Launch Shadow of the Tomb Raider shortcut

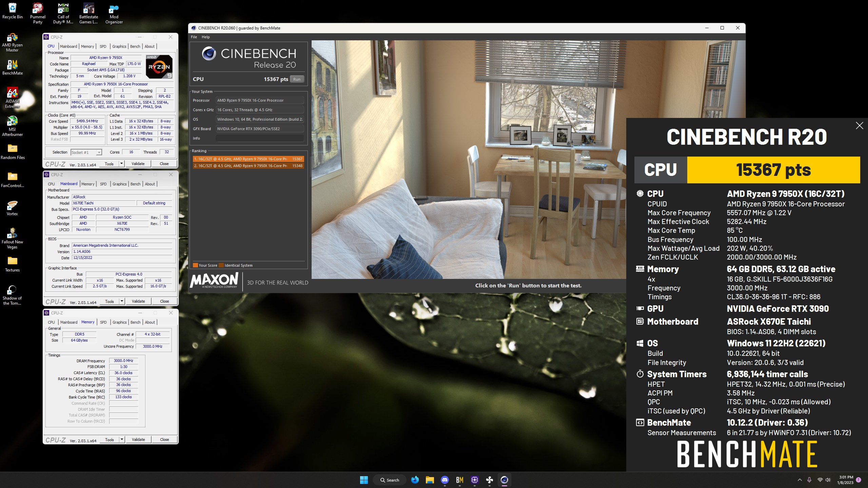(x=13, y=295)
